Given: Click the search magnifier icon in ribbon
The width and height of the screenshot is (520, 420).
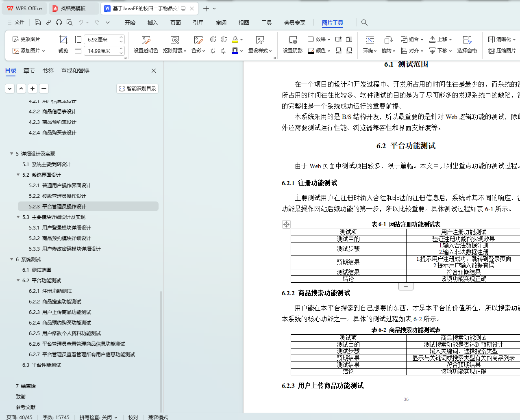Looking at the screenshot, I should coord(364,22).
